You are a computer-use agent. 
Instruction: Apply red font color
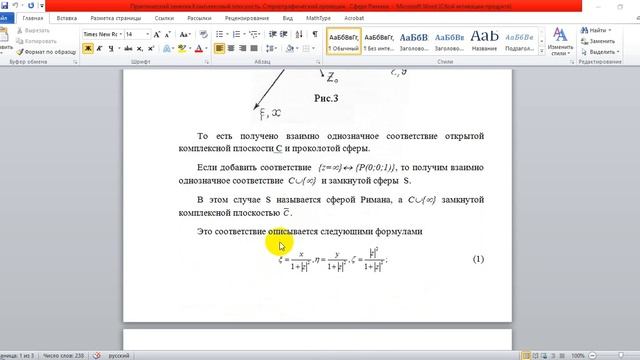tap(199, 49)
